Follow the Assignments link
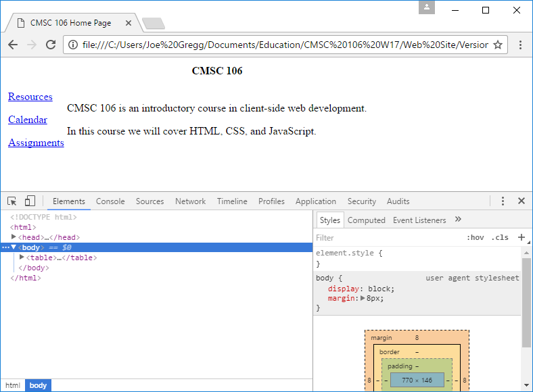Screen dimensions: 533x392 tap(36, 143)
